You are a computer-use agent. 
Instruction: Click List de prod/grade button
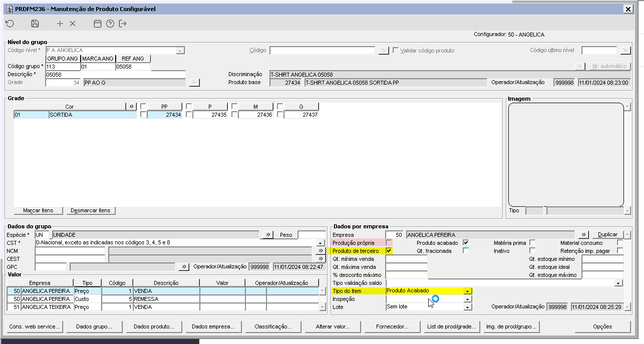point(452,326)
